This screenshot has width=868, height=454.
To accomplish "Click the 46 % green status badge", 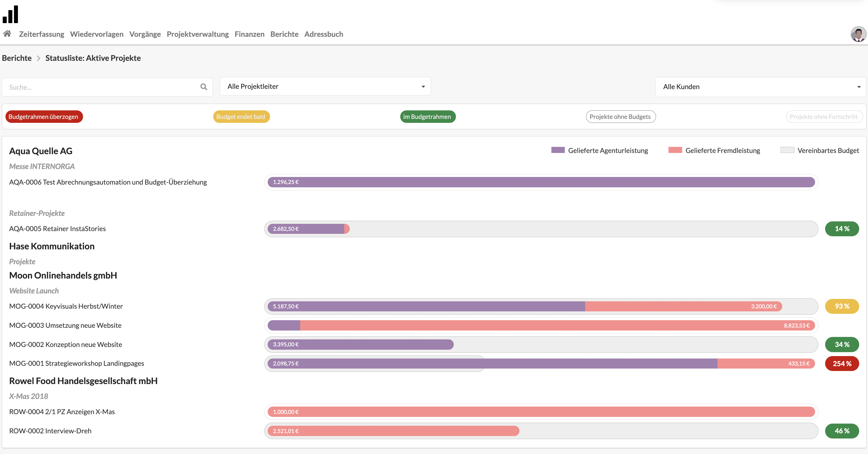I will coord(842,431).
